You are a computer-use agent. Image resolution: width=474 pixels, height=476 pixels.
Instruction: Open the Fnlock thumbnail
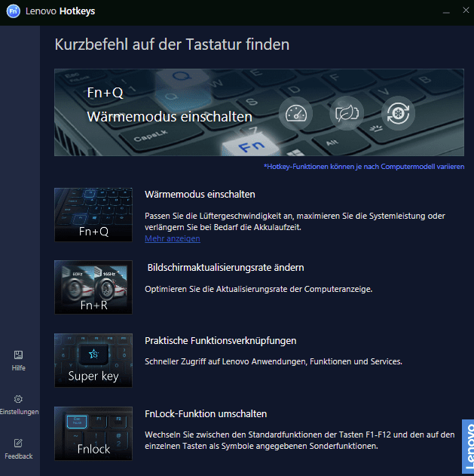tap(93, 434)
